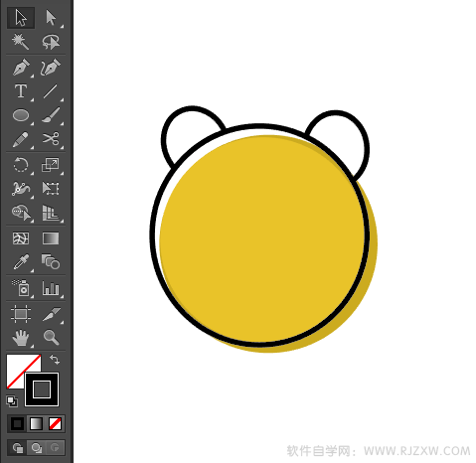Select the Blend tool
The image size is (476, 463).
click(51, 262)
